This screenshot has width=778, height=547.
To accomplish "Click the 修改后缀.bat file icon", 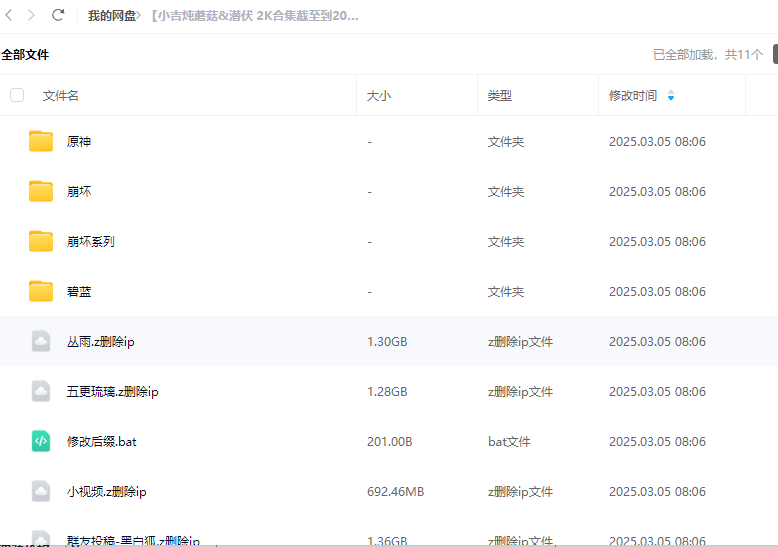I will point(41,441).
